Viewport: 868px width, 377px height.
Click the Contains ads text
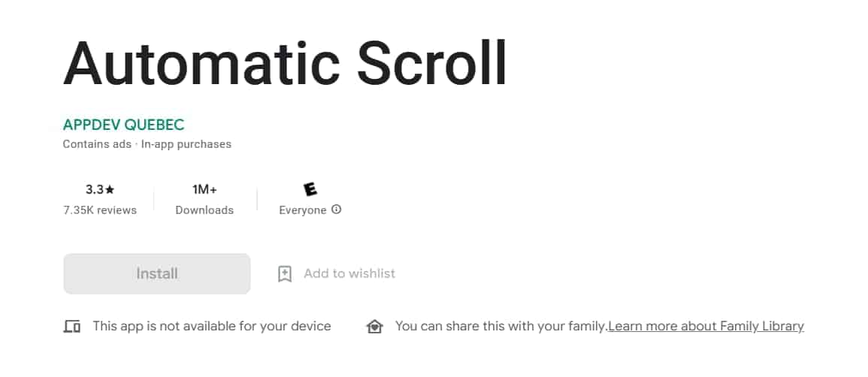(97, 144)
